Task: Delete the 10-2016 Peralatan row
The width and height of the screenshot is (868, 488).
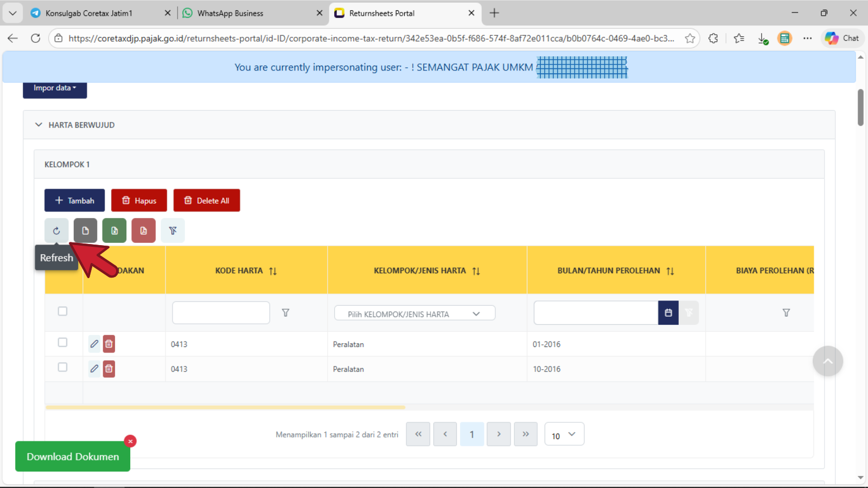Action: coord(109,369)
